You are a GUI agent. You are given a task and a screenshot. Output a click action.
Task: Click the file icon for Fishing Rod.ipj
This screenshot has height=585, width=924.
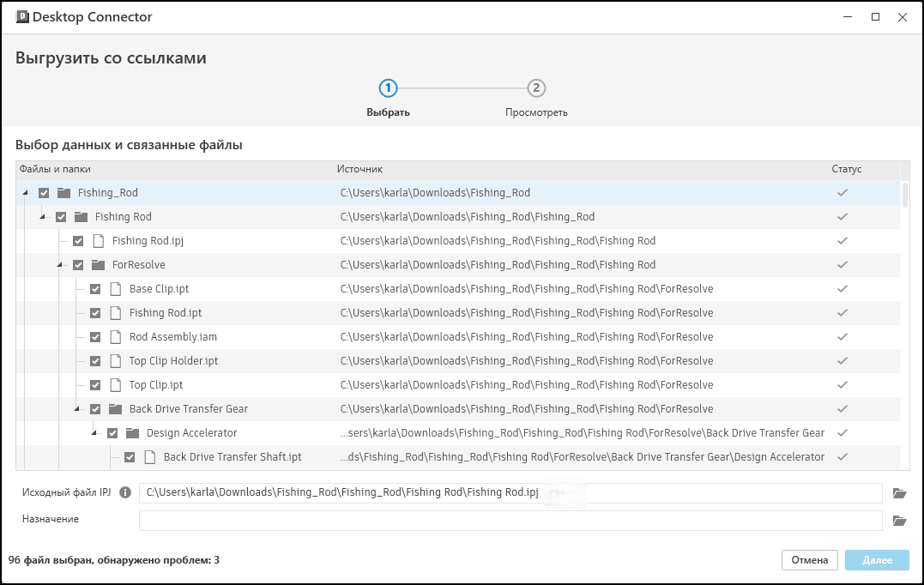98,241
